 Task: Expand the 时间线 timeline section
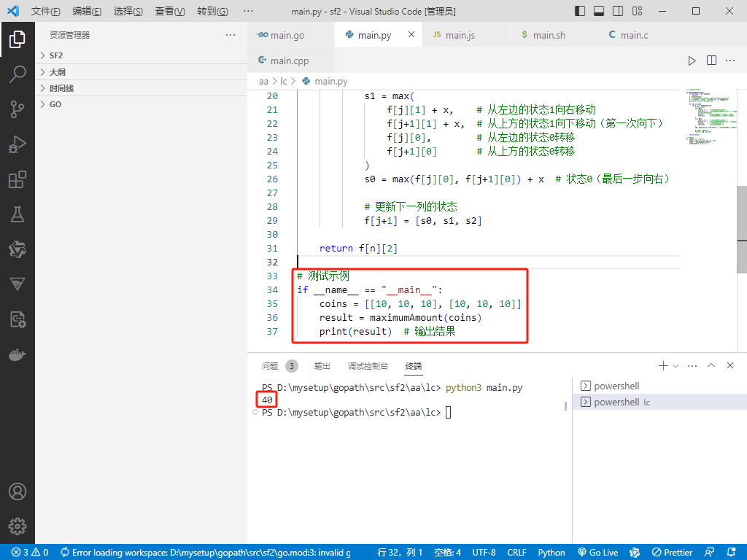point(141,88)
